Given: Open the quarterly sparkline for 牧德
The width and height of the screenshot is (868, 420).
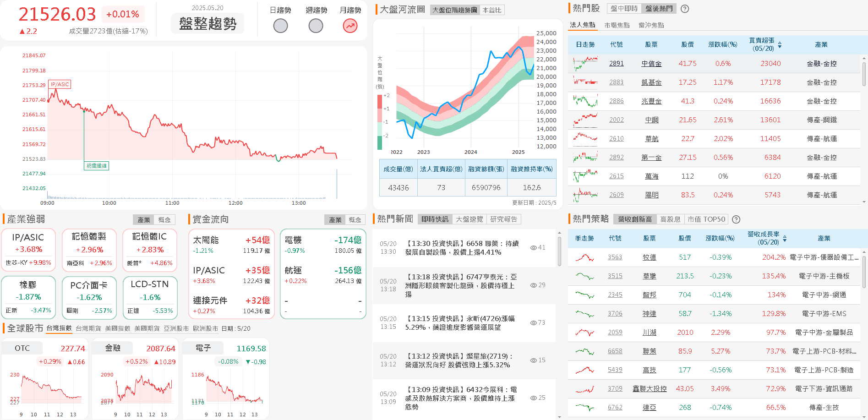Looking at the screenshot, I should coord(584,257).
